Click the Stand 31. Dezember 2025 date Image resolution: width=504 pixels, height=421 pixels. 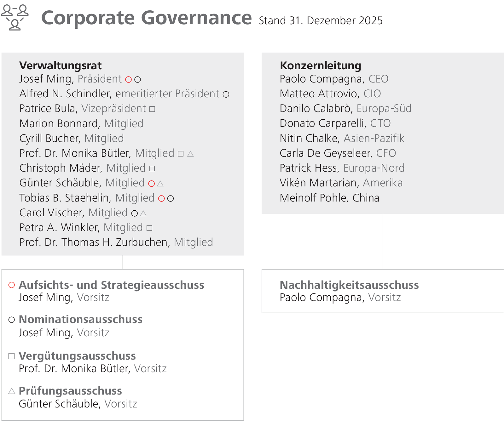click(321, 20)
